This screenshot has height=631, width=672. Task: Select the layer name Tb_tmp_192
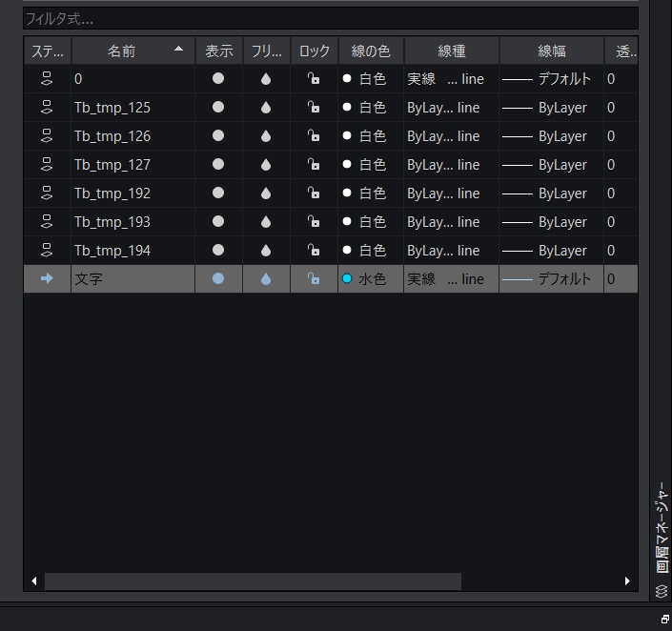click(x=112, y=193)
